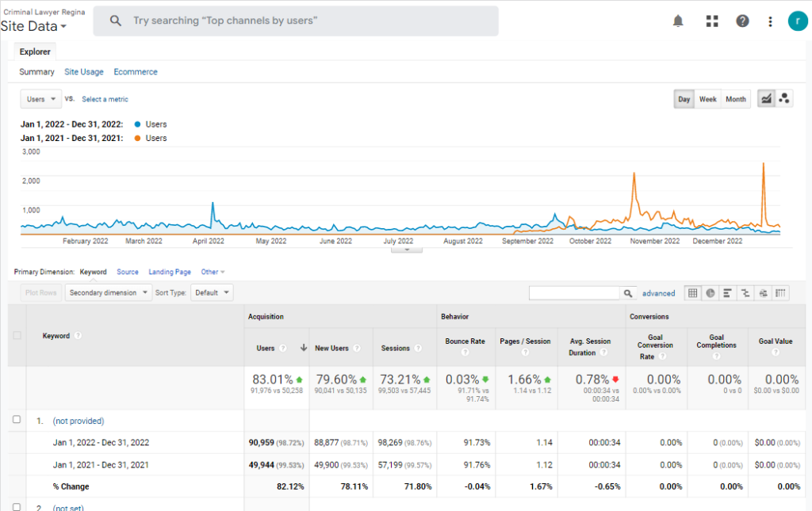This screenshot has height=511, width=812.
Task: Select the pie chart percentage view
Action: pos(710,293)
